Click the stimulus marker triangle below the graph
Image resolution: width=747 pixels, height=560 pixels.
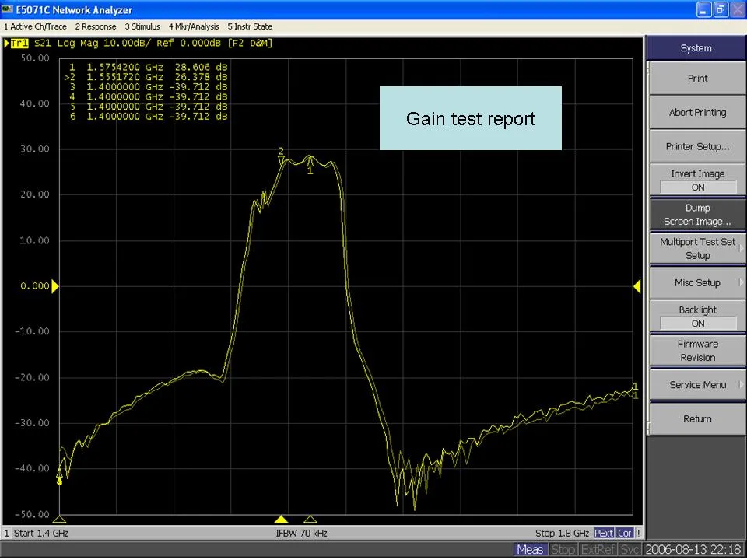click(x=282, y=519)
